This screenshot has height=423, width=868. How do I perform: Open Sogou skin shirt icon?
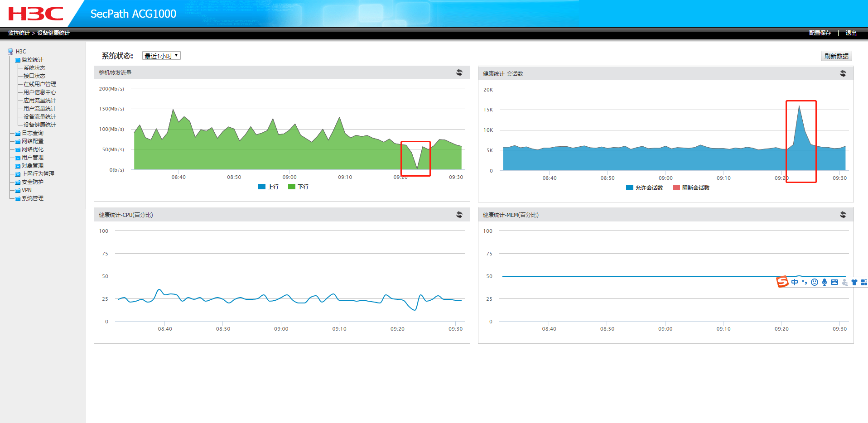(854, 282)
